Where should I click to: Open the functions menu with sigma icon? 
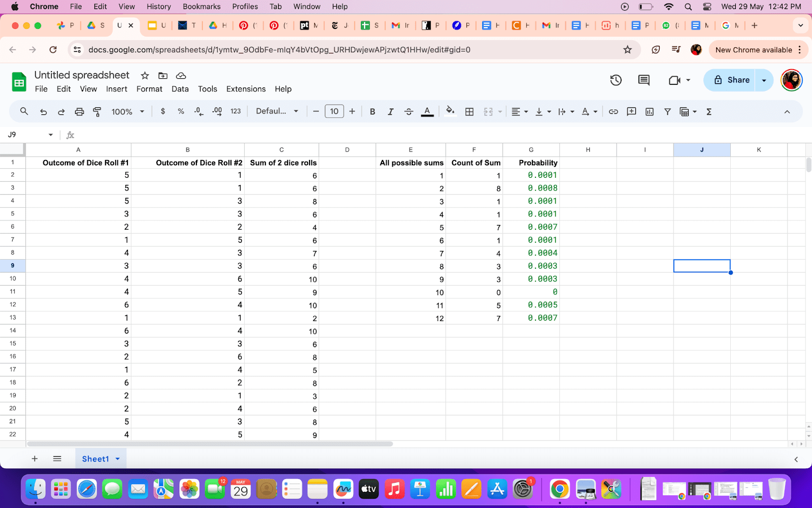coord(709,111)
